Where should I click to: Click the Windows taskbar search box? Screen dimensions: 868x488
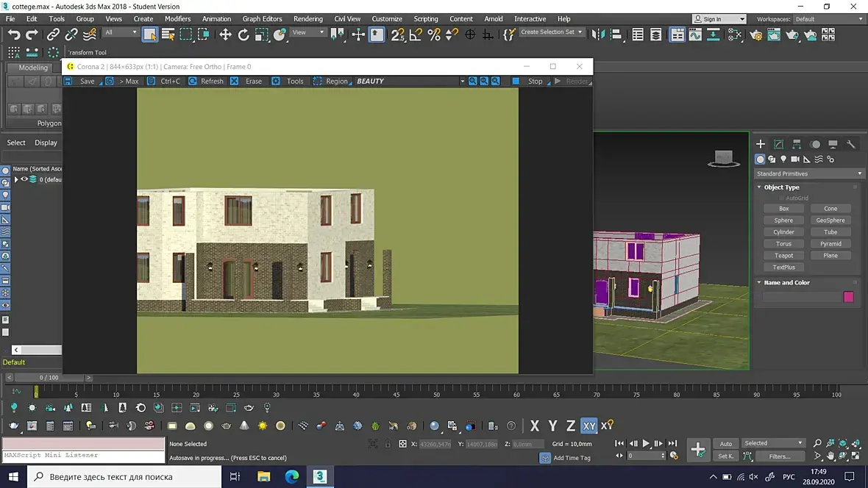click(125, 477)
